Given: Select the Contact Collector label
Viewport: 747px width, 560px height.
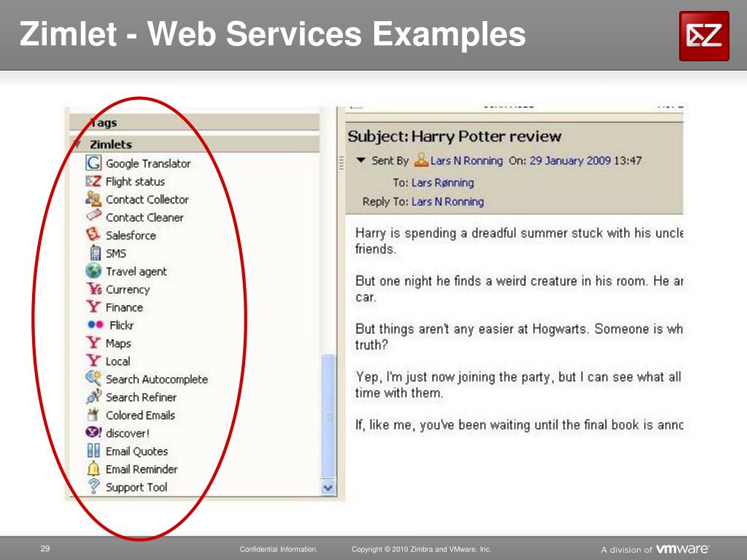Looking at the screenshot, I should 147,200.
